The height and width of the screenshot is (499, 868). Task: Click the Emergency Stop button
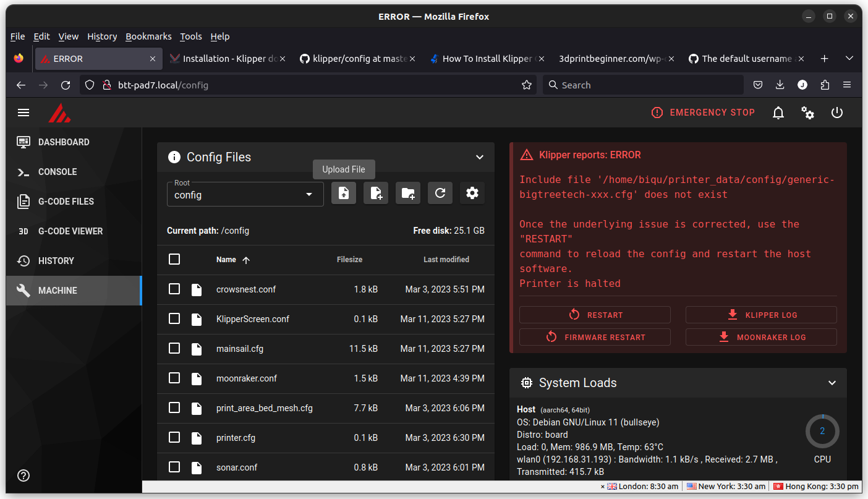pyautogui.click(x=703, y=113)
